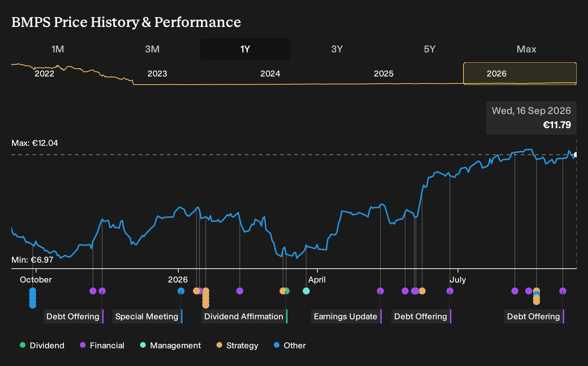Image resolution: width=588 pixels, height=366 pixels.
Task: Open the Dividend Affirmation event label
Action: [x=244, y=316]
